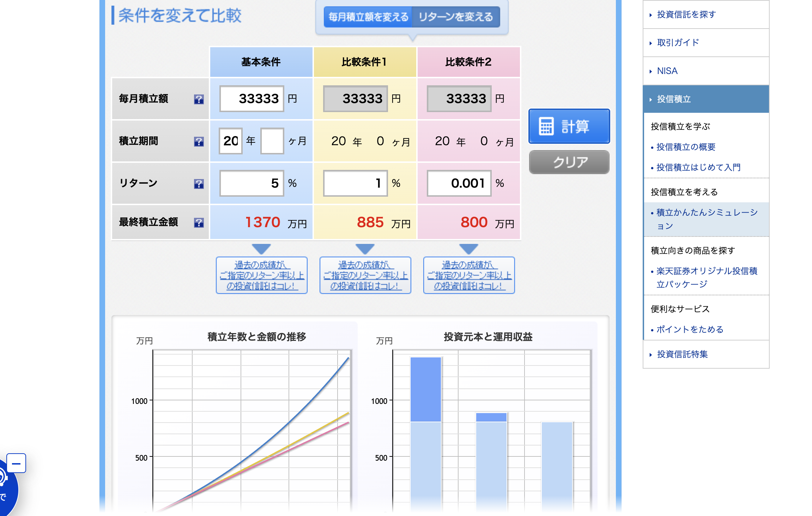812x516 pixels.
Task: Click 過去の成績 fund link under 基本条件
Action: tap(261, 275)
